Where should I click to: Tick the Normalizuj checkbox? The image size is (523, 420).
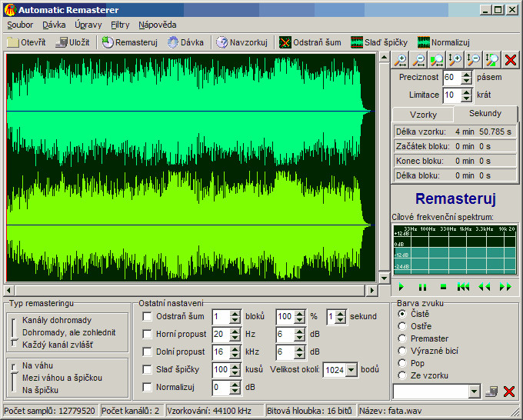148,387
